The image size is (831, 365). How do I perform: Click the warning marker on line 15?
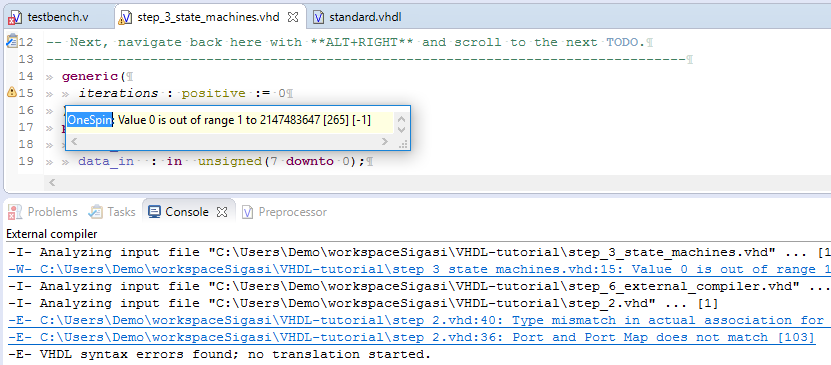click(x=12, y=93)
